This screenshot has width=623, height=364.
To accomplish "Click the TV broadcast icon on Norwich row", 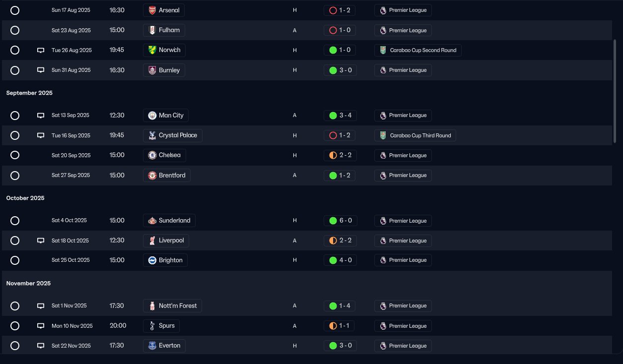I will coord(41,50).
